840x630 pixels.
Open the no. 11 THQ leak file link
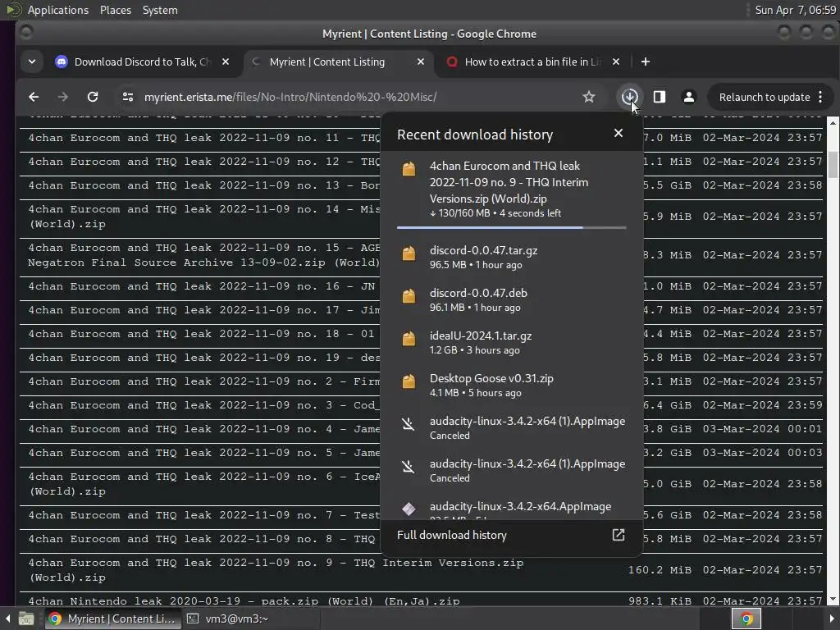(203, 138)
